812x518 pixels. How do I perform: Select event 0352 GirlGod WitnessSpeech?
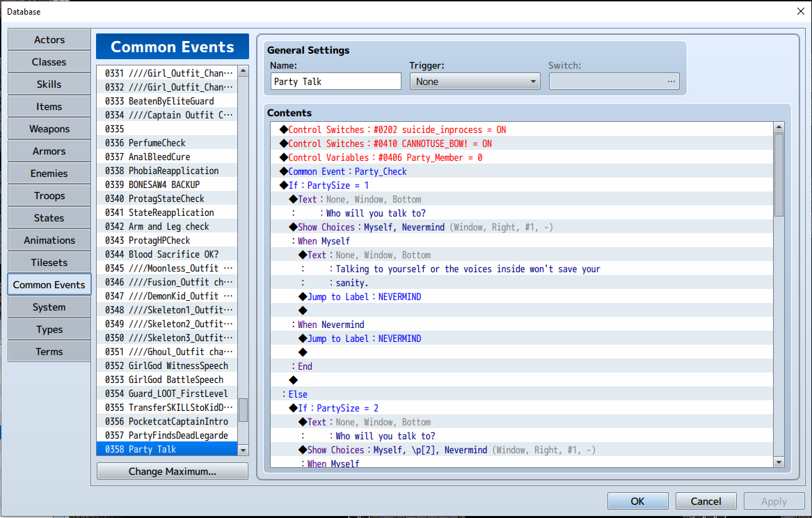167,366
